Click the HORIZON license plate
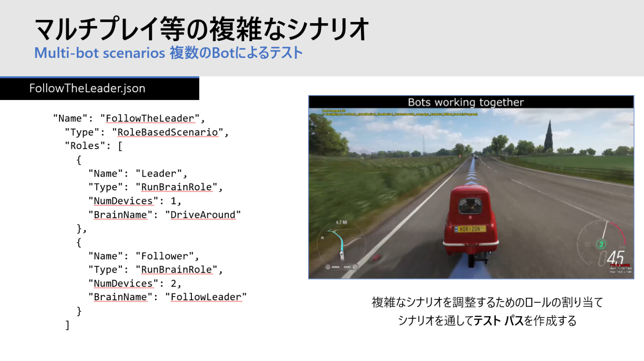 coord(470,229)
